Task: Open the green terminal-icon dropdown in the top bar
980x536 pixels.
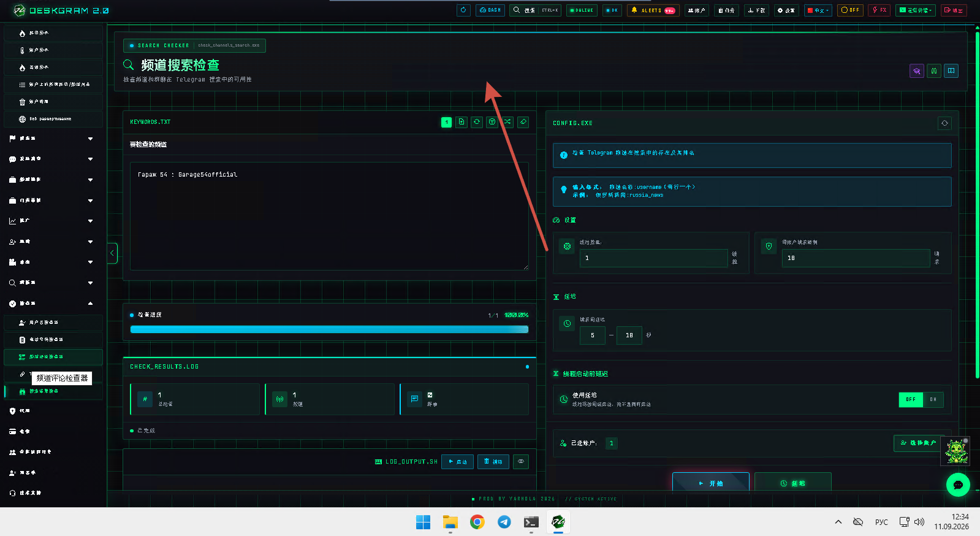Action: (x=916, y=10)
